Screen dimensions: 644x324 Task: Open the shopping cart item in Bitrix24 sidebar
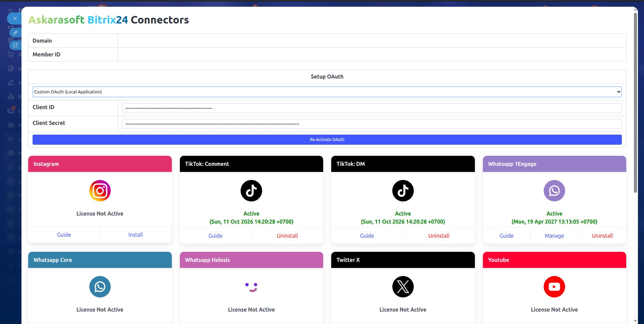click(11, 54)
